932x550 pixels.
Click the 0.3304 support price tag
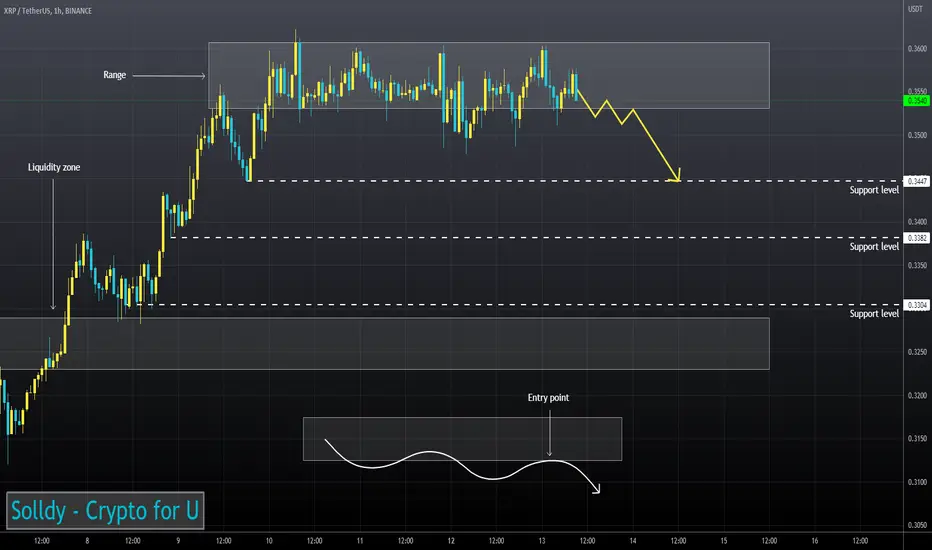[916, 305]
